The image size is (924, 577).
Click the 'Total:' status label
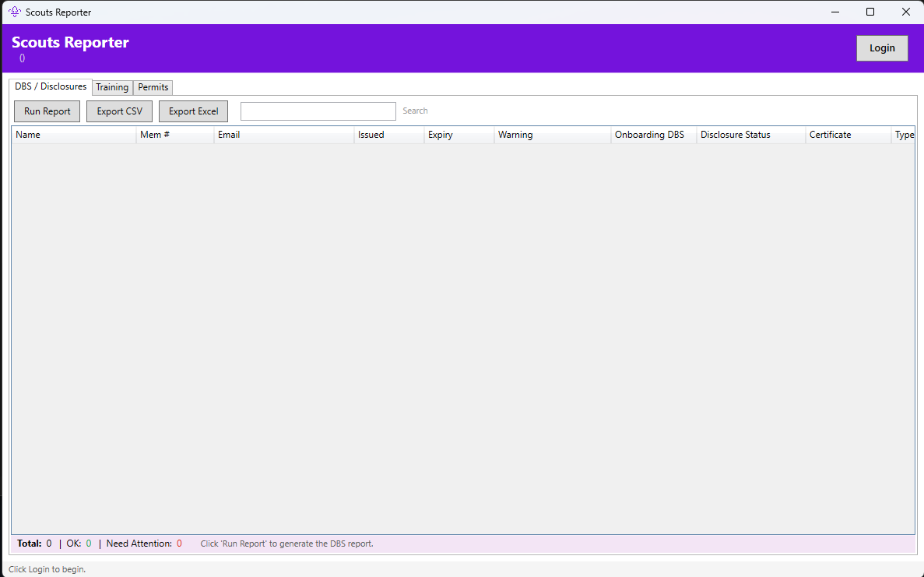point(30,544)
